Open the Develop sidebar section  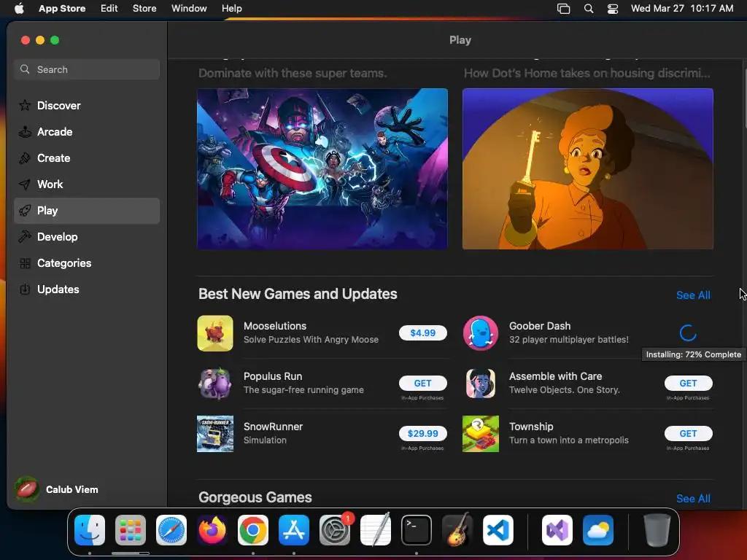(x=87, y=237)
